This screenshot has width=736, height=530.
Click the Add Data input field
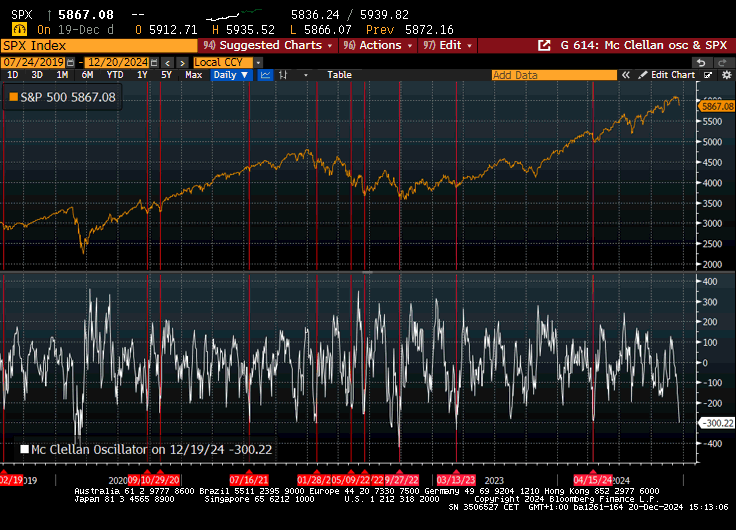554,75
